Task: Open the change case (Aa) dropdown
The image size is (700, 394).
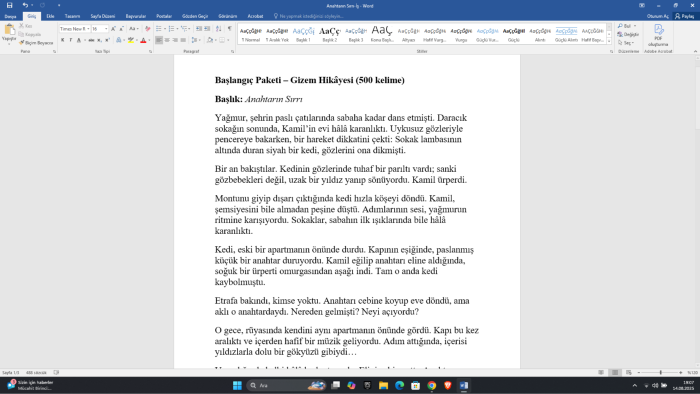Action: (x=134, y=29)
